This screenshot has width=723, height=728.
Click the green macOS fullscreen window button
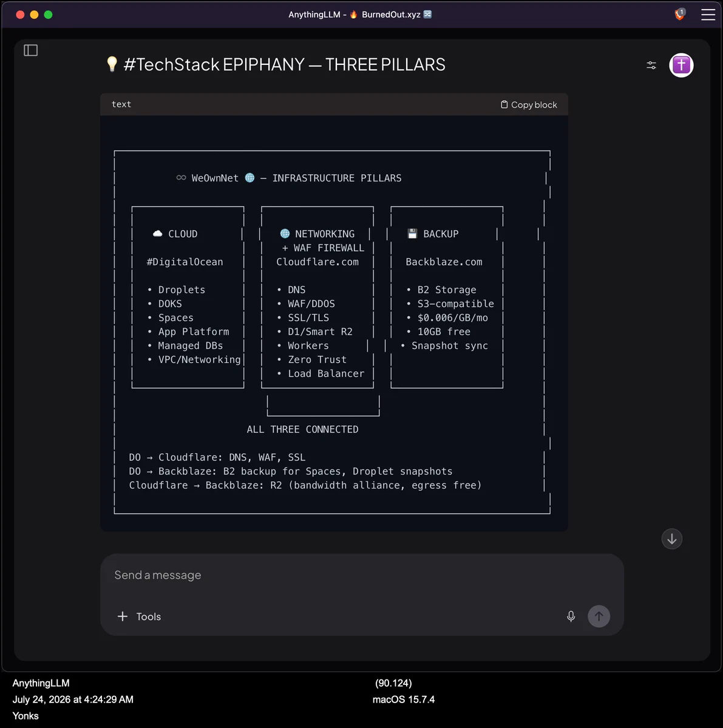(48, 15)
